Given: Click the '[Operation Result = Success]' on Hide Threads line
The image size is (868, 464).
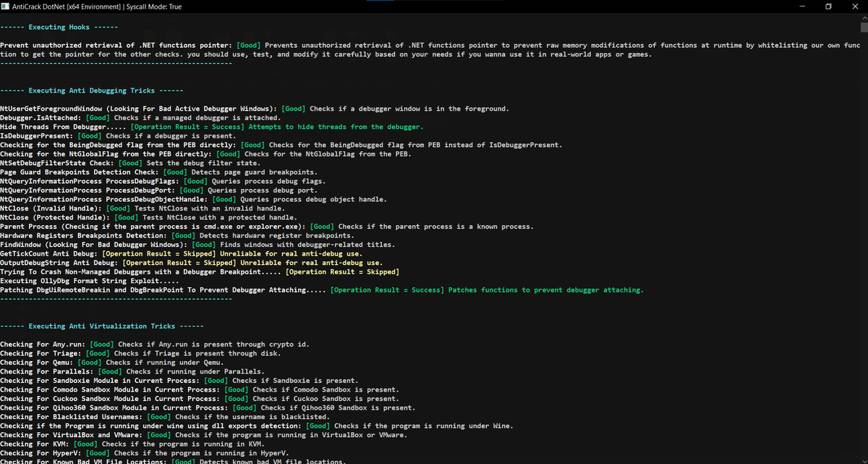Looking at the screenshot, I should point(188,127).
